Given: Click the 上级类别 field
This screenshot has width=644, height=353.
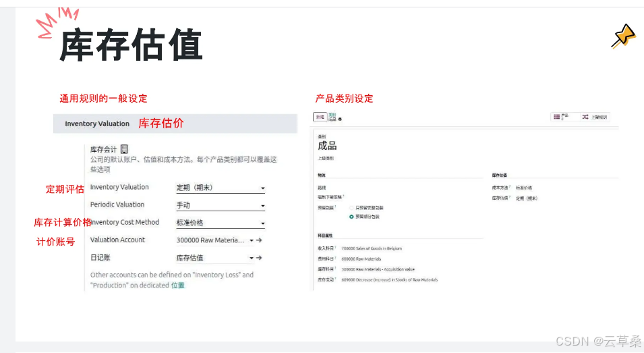Looking at the screenshot, I should pos(326,158).
